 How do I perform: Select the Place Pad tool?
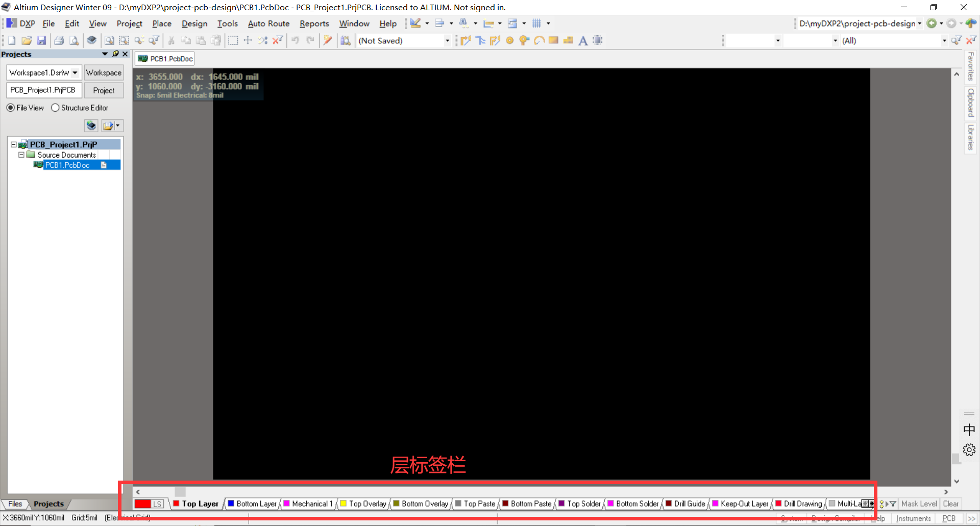(509, 40)
